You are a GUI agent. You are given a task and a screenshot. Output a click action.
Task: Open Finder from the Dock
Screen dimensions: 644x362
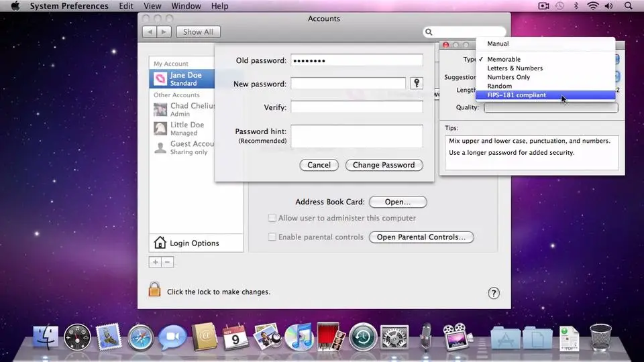[46, 337]
